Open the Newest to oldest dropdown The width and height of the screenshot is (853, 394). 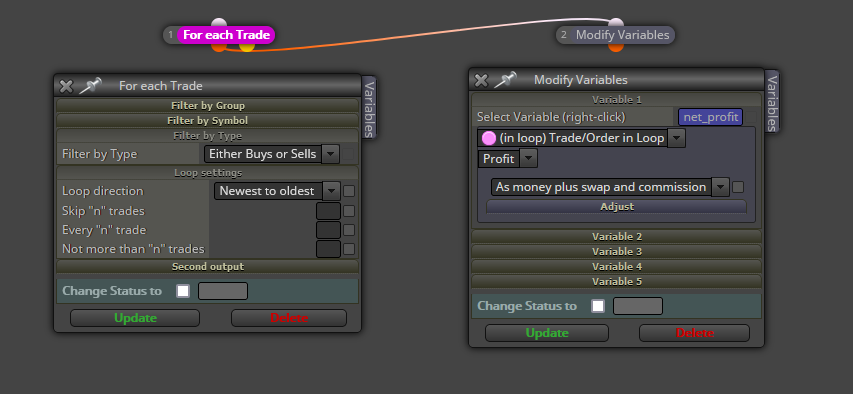(x=277, y=191)
